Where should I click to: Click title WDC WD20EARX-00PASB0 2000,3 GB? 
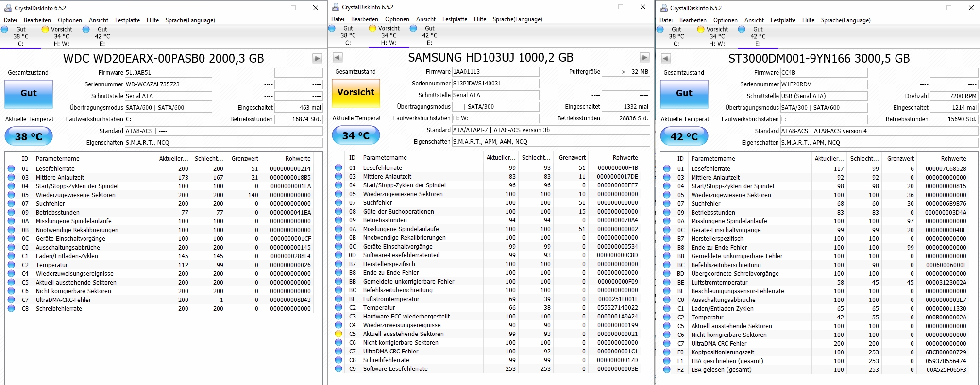coord(164,59)
